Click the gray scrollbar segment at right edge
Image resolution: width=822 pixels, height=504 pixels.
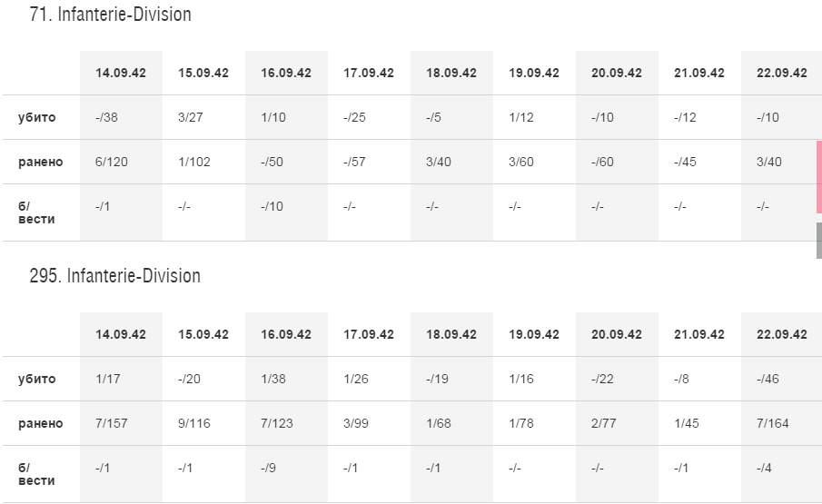pyautogui.click(x=819, y=241)
